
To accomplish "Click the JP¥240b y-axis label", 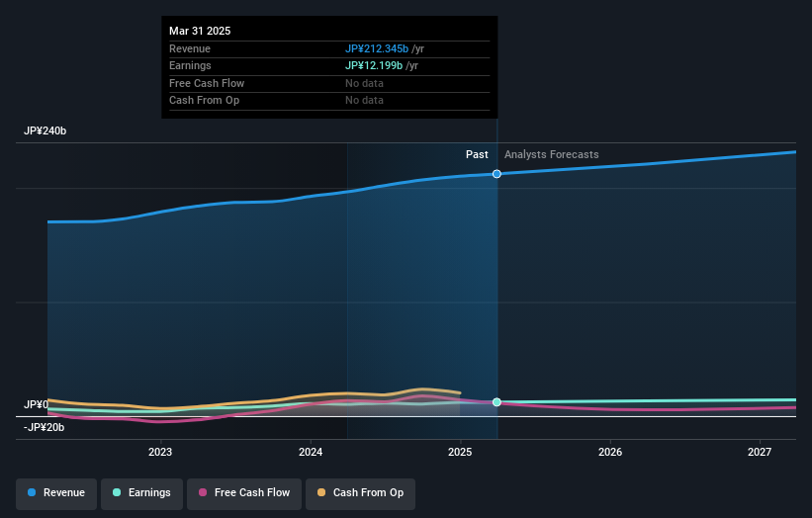I will pos(45,130).
